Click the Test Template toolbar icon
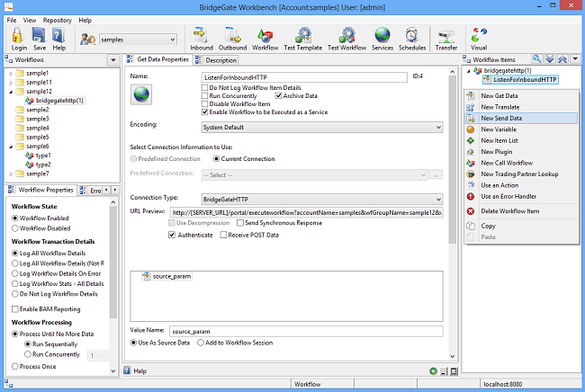Image resolution: width=585 pixels, height=392 pixels. click(303, 38)
